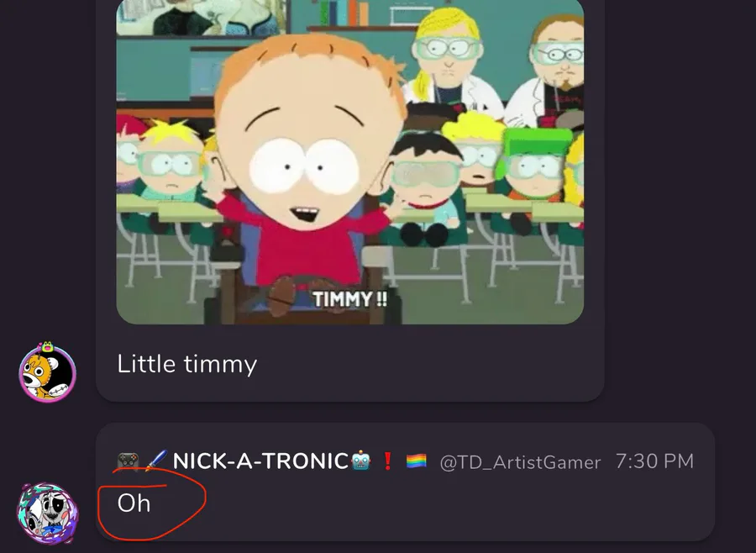Click the 7:30 PM timestamp

click(x=654, y=461)
